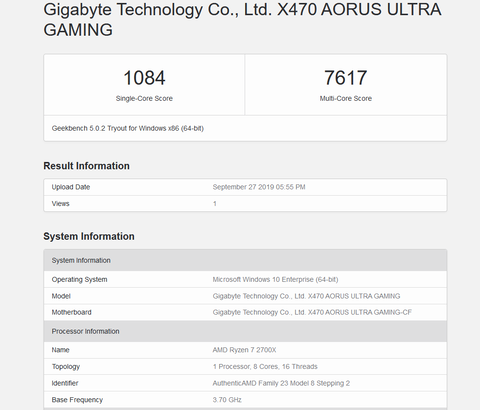Click the processor Name label
480x410 pixels.
click(x=60, y=350)
